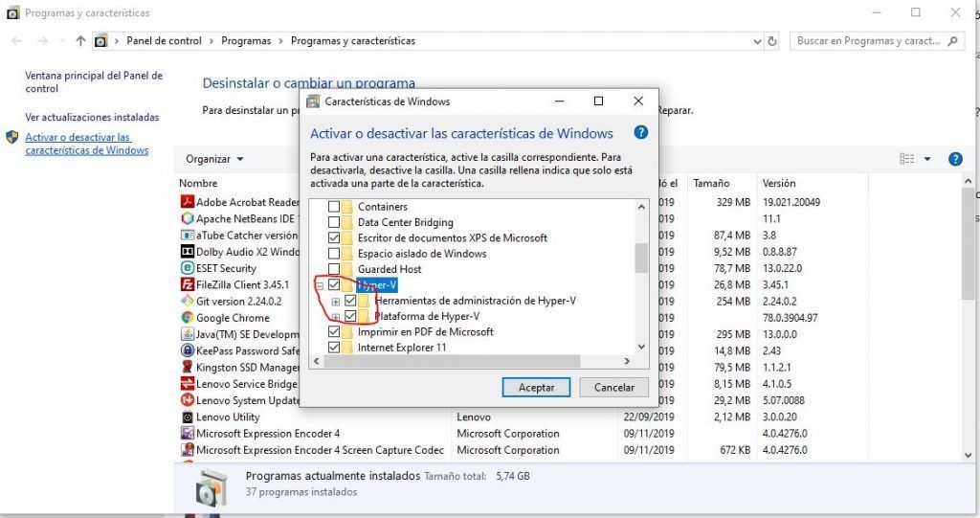980x518 pixels.
Task: Click the Kingston SSD Manager icon
Action: (187, 368)
